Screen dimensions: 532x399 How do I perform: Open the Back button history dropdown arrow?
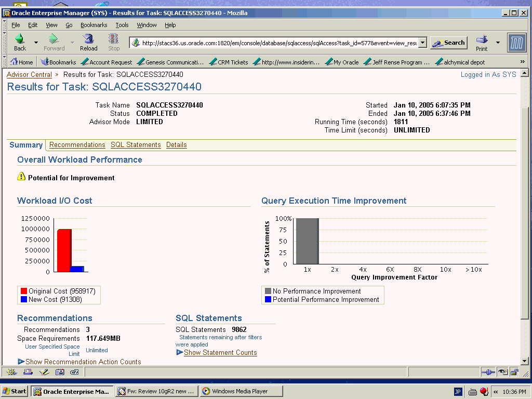36,43
